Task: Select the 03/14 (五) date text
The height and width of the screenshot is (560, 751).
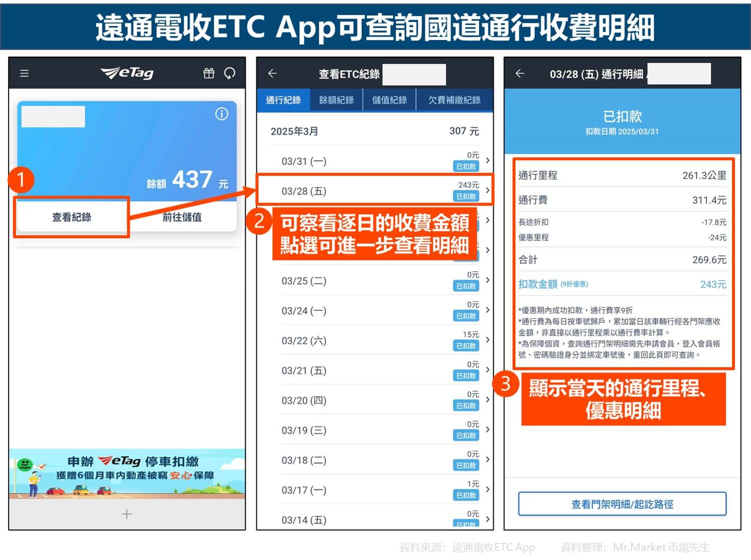Action: coord(304,520)
